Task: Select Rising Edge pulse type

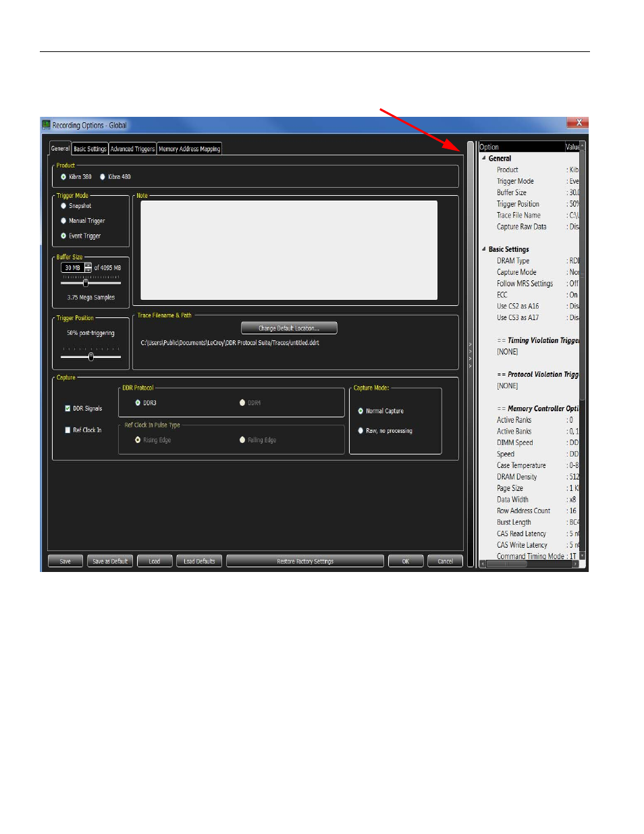Action: [x=153, y=440]
